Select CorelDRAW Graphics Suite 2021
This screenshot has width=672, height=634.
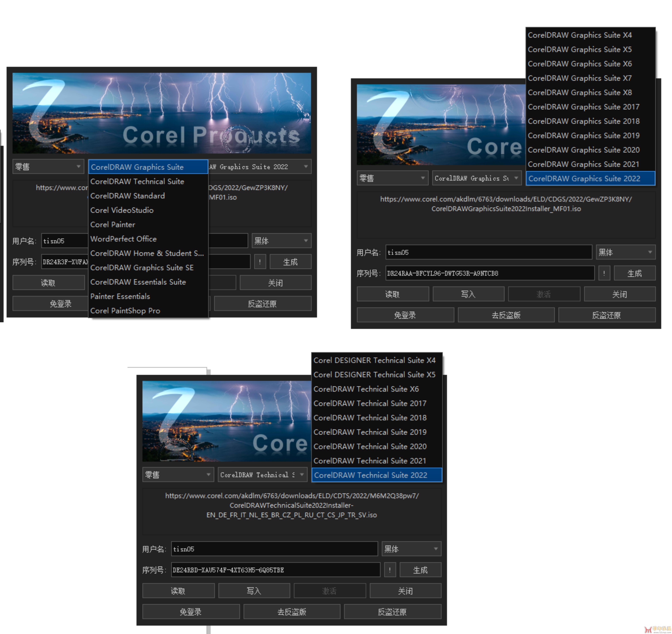(x=591, y=164)
